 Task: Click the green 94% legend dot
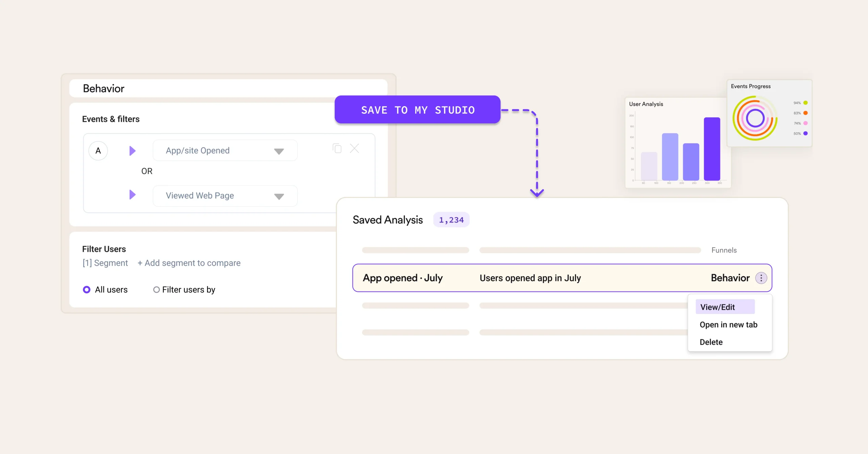point(806,103)
